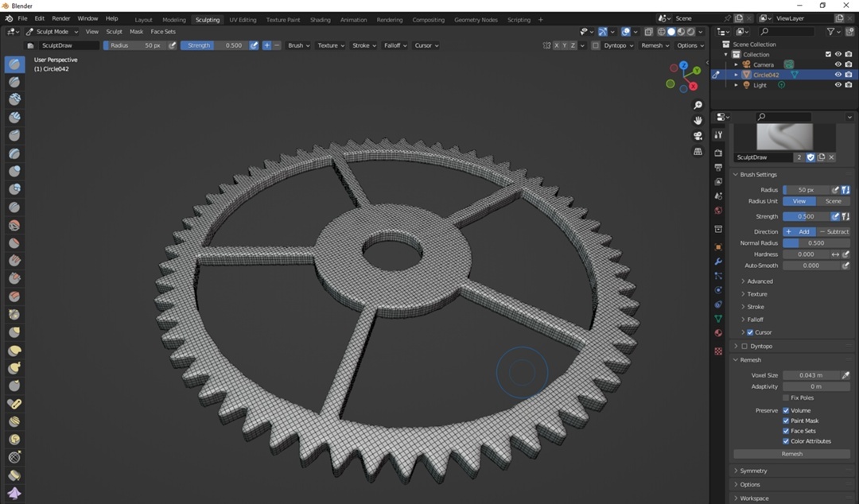859x504 pixels.
Task: Click the Voxel Size field
Action: click(810, 375)
